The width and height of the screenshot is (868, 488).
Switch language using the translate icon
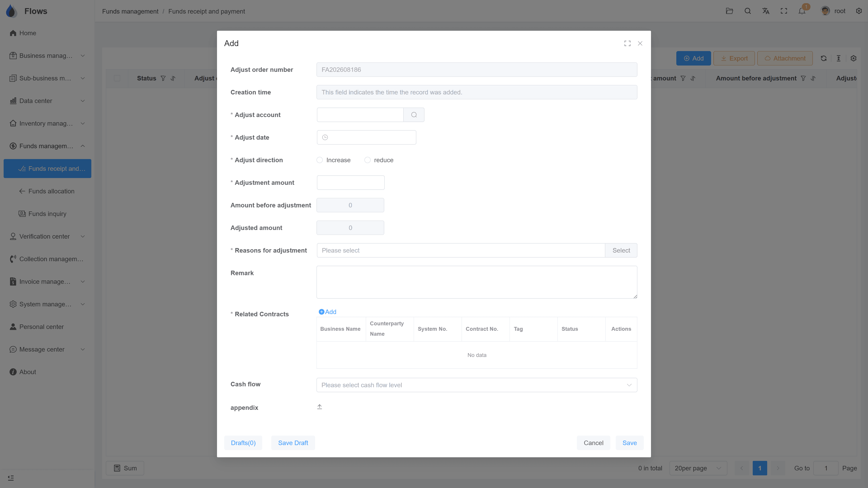pyautogui.click(x=766, y=11)
